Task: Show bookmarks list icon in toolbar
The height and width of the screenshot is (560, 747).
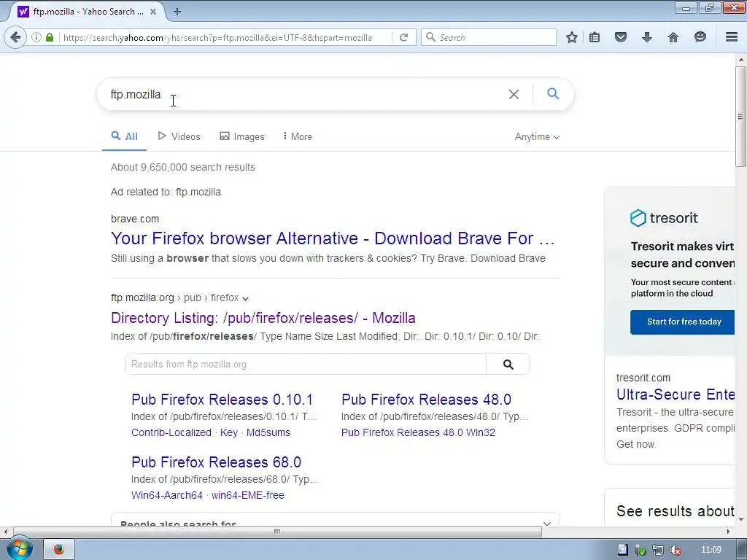Action: pyautogui.click(x=595, y=37)
